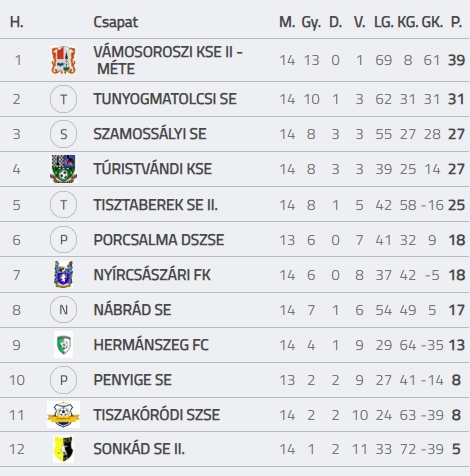Open the SONKÁD SE II. team link
Viewport: 470px width, 476px height.
point(139,449)
